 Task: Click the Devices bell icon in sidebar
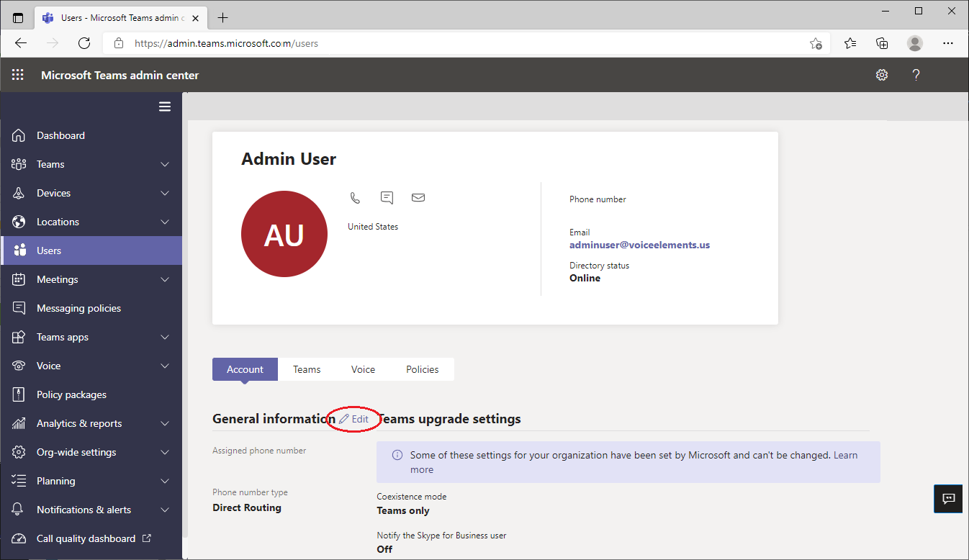point(19,193)
